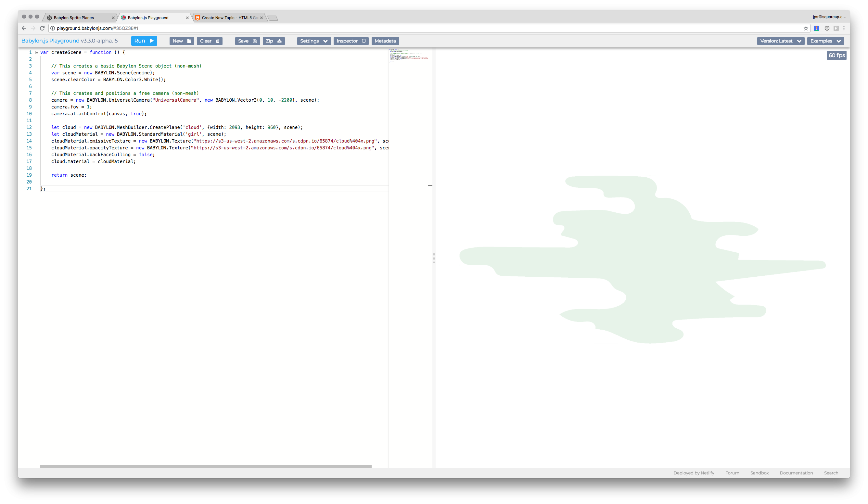Close the Create New Topic tab

click(x=261, y=18)
